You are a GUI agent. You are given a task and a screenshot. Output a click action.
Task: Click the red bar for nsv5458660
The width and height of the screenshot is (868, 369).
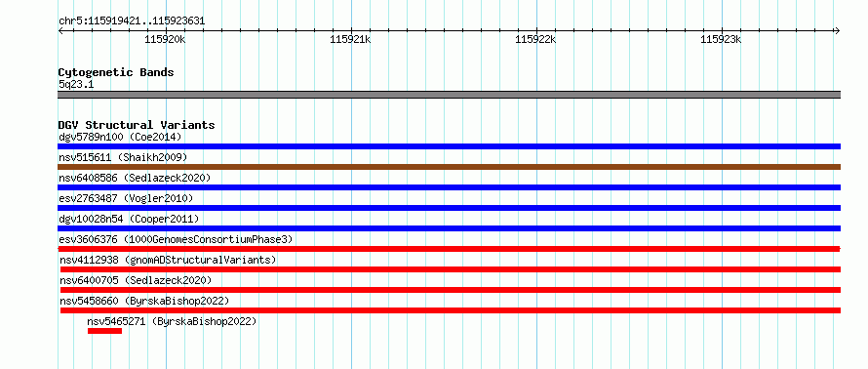(451, 310)
